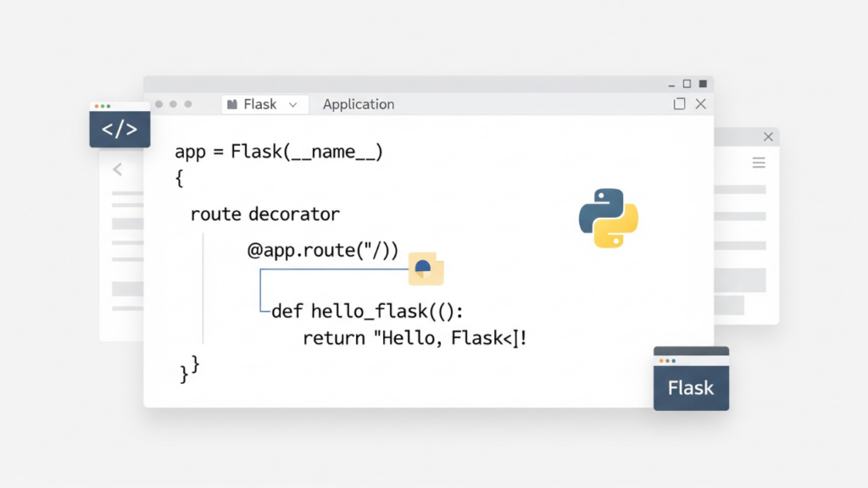Open the Flask app icon bottom right
This screenshot has height=488, width=868.
pos(691,378)
